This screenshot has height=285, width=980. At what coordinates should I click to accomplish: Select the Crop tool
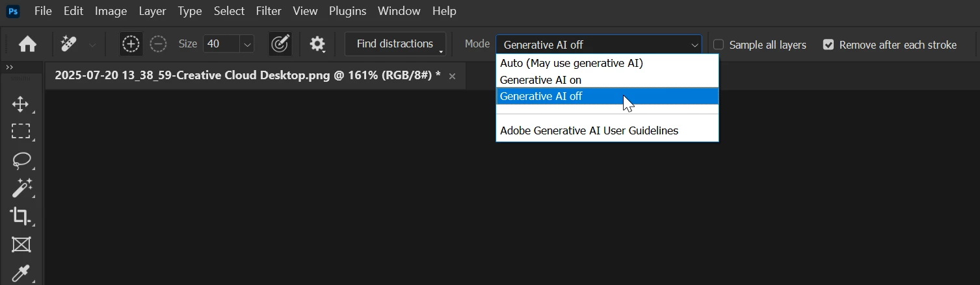coord(21,216)
